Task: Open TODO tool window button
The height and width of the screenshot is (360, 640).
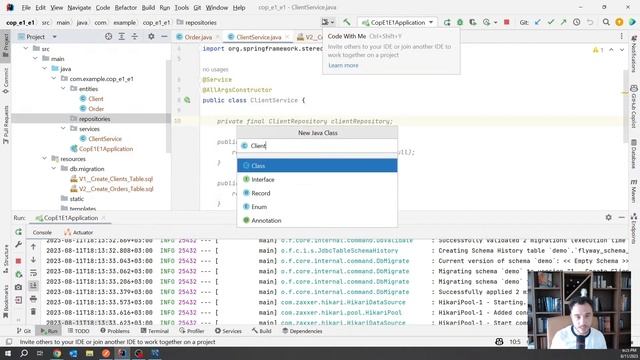Action: 78,331
